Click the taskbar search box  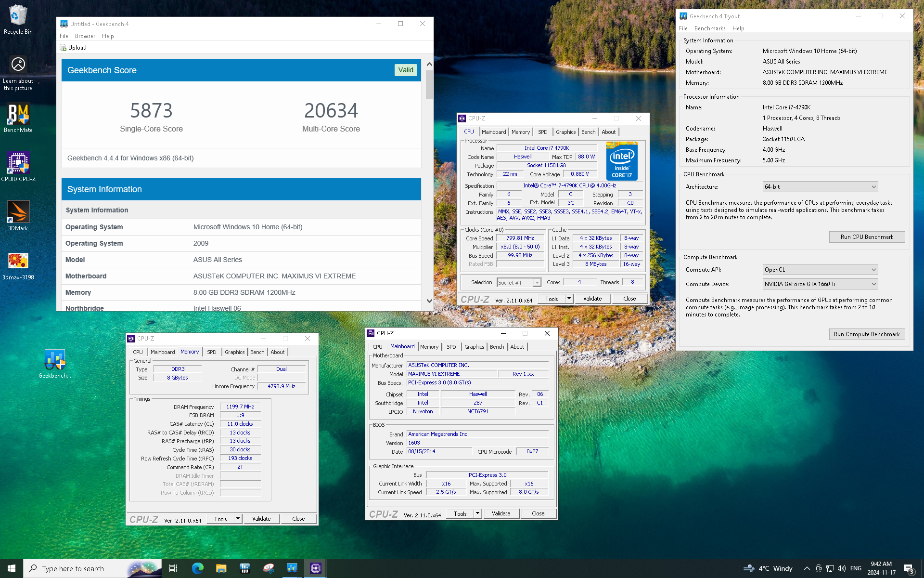point(92,568)
